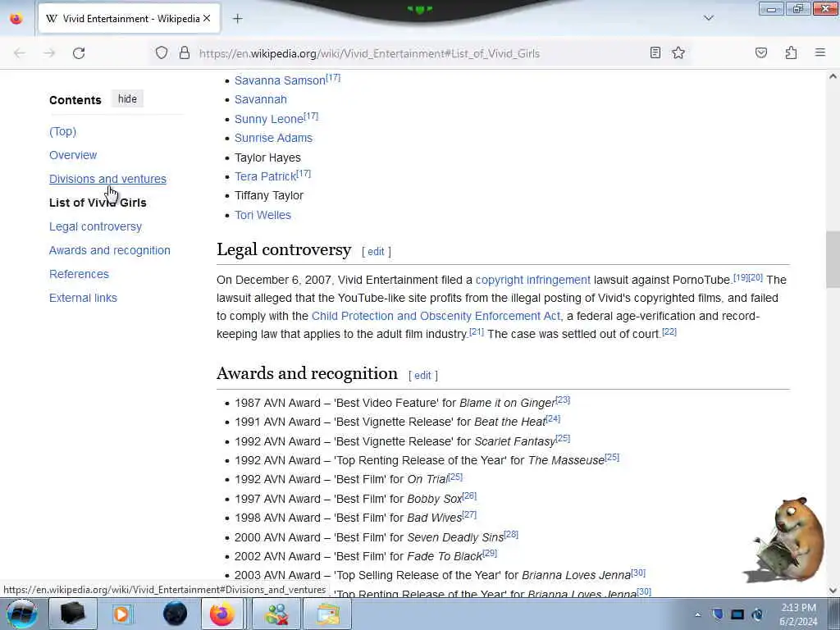Edit the Legal controversy section
Screen dimensions: 840x630
click(x=376, y=252)
